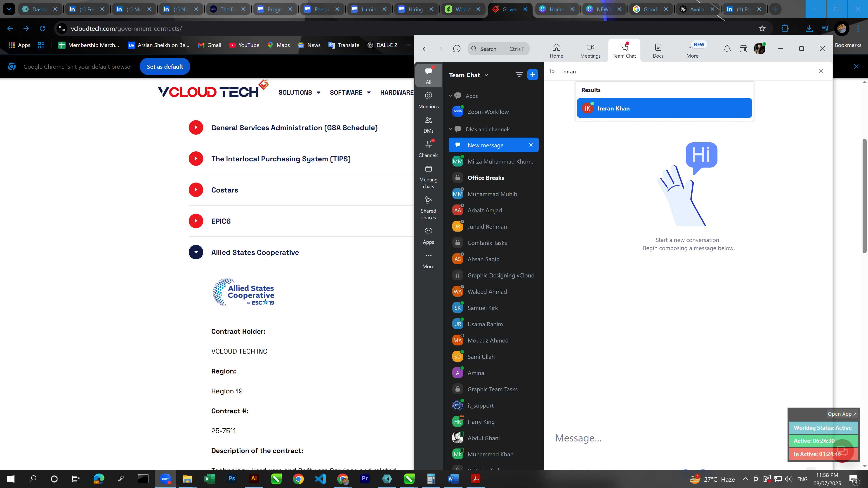Select Imran Khan from results
The height and width of the screenshot is (488, 868).
(x=664, y=108)
